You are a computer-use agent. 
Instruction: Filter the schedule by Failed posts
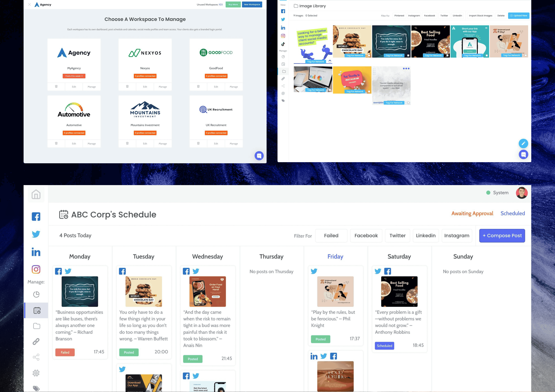point(331,236)
